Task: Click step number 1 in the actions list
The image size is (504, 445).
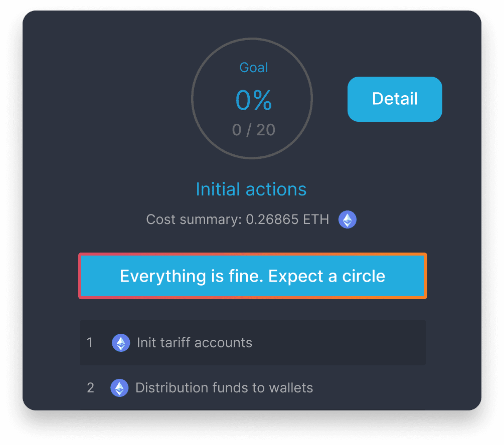Action: 90,343
